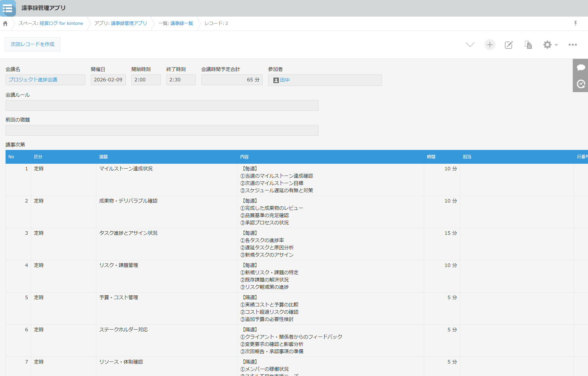Go to next record chevron

(x=470, y=45)
